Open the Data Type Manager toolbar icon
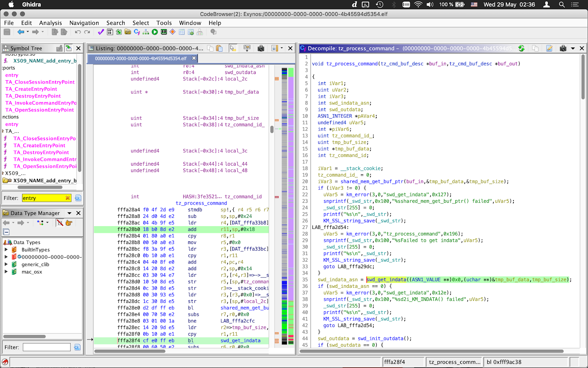Screen dimensions: 588x368 [x=128, y=32]
